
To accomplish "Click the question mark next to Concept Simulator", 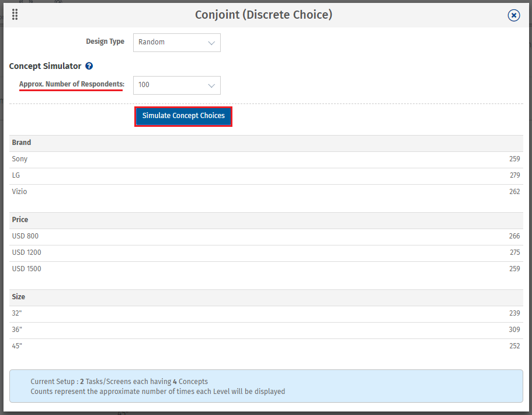I will tap(88, 66).
